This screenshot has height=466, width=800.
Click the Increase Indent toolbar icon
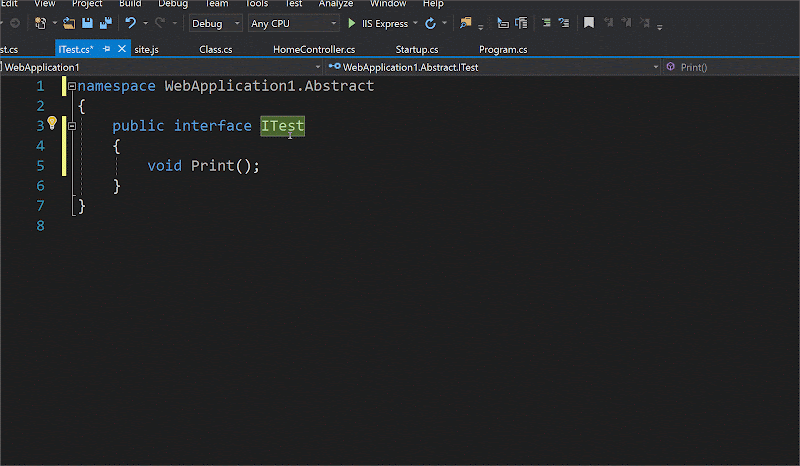point(564,23)
